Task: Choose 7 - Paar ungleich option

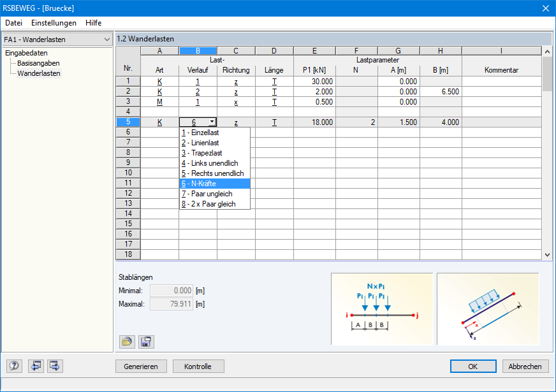Action: tap(215, 194)
